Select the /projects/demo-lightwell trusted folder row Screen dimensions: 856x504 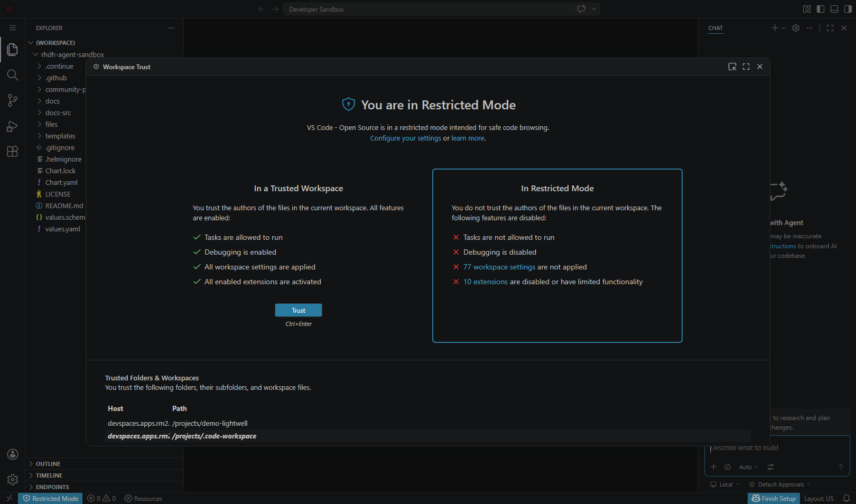click(x=428, y=423)
